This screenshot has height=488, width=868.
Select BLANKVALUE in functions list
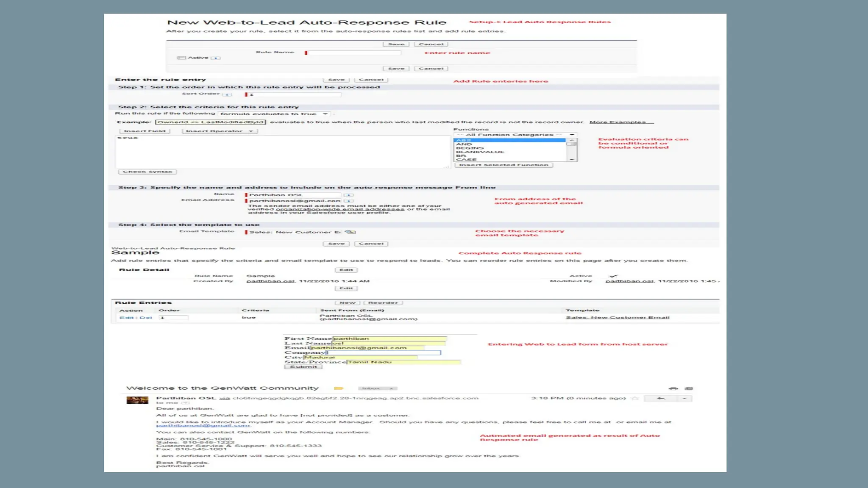point(480,152)
